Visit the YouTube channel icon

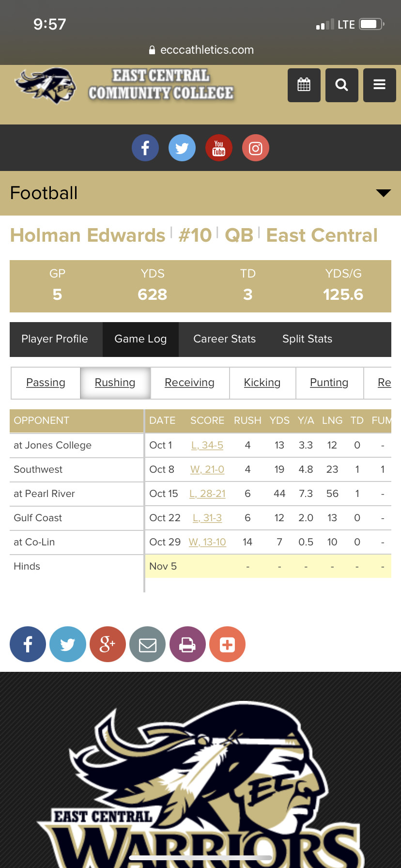point(219,148)
